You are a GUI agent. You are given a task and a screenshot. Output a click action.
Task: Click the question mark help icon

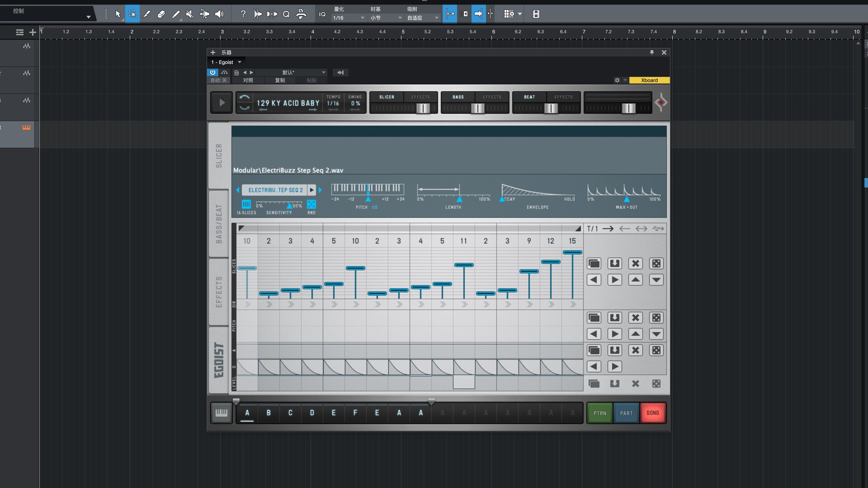243,14
